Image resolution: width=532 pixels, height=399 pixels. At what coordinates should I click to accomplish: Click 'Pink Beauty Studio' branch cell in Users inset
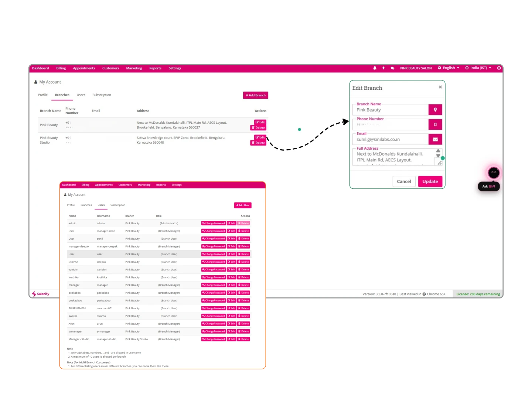(136, 339)
